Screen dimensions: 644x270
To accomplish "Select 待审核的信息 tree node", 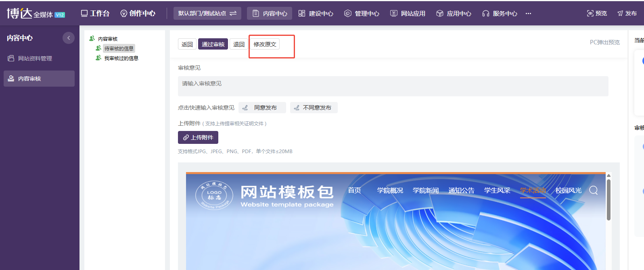I will point(119,48).
